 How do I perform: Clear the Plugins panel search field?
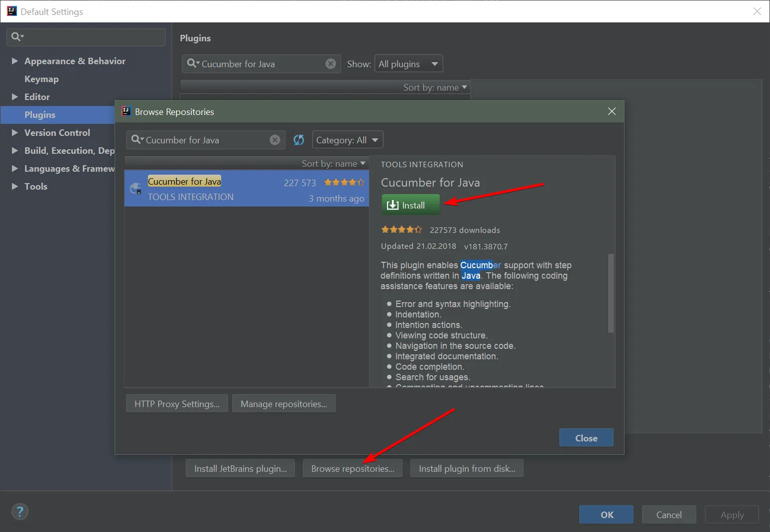point(331,64)
